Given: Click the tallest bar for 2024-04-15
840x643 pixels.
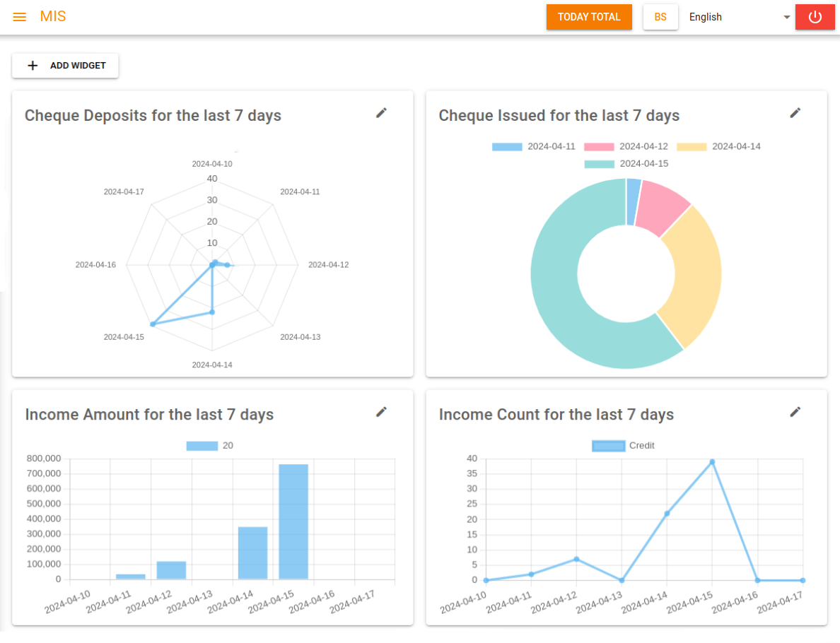Looking at the screenshot, I should (x=293, y=521).
